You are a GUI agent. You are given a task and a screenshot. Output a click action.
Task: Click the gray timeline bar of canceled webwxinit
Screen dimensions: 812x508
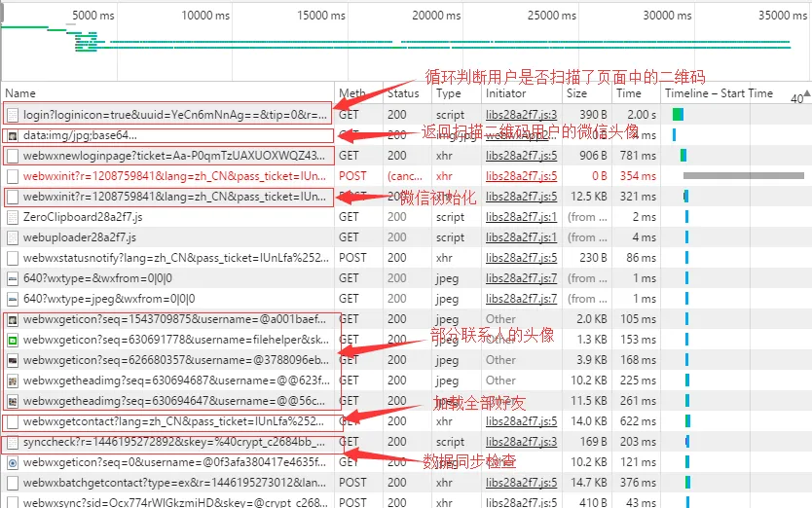coord(744,176)
